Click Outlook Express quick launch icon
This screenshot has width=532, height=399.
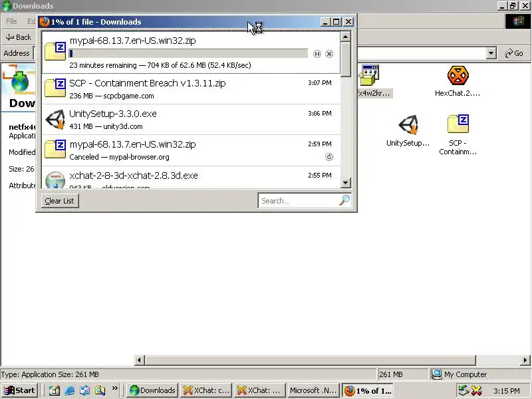point(85,390)
